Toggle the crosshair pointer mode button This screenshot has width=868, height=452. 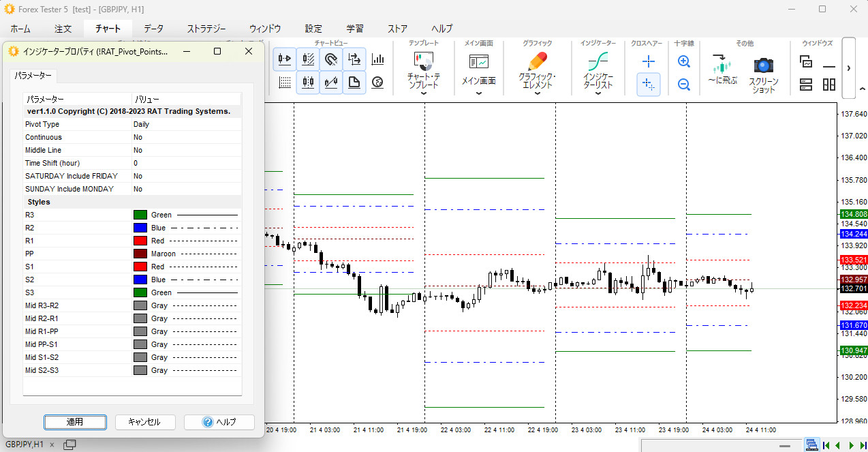649,84
